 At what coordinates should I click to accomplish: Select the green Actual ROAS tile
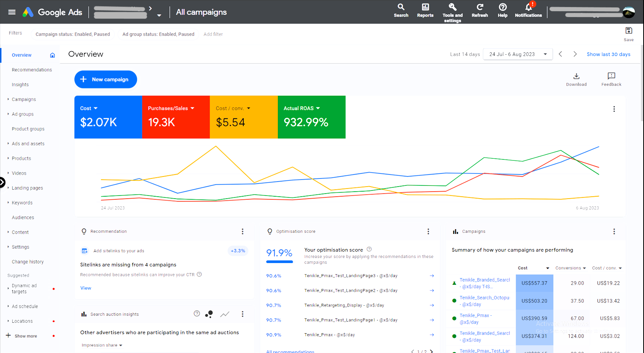pos(311,117)
